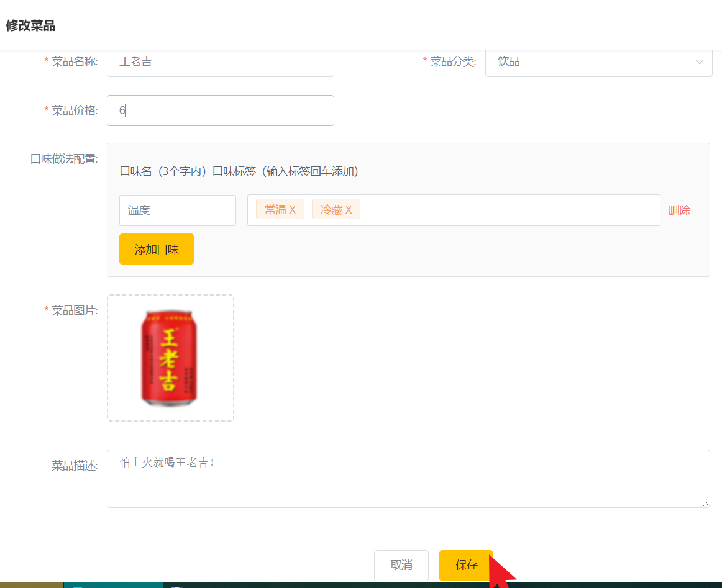Click the 修改菜品 dialog title
722x588 pixels.
[30, 25]
